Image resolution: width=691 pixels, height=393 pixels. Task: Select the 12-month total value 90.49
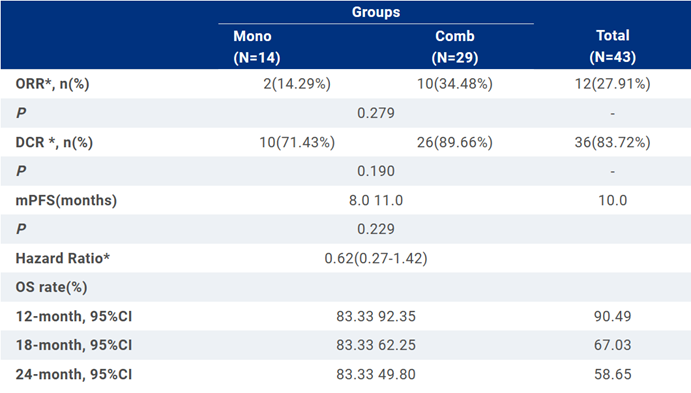tap(613, 316)
